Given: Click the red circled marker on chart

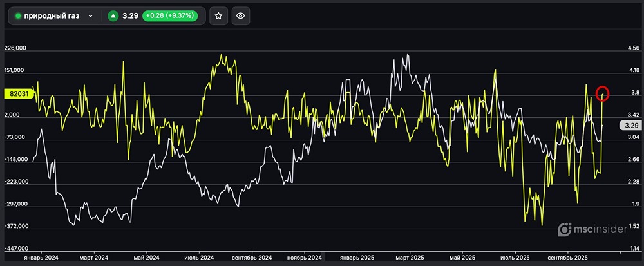Looking at the screenshot, I should 603,93.
